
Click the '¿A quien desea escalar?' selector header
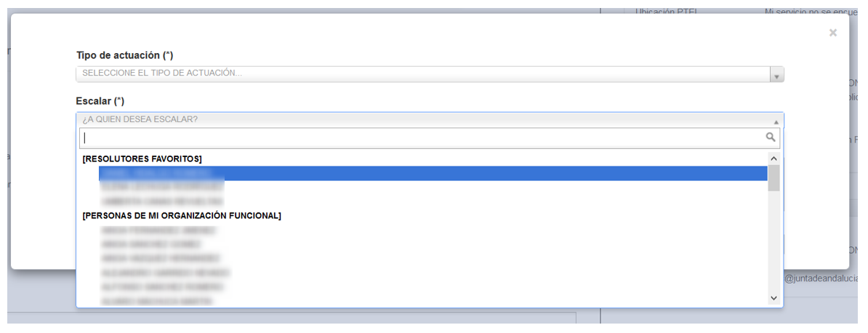(x=430, y=120)
